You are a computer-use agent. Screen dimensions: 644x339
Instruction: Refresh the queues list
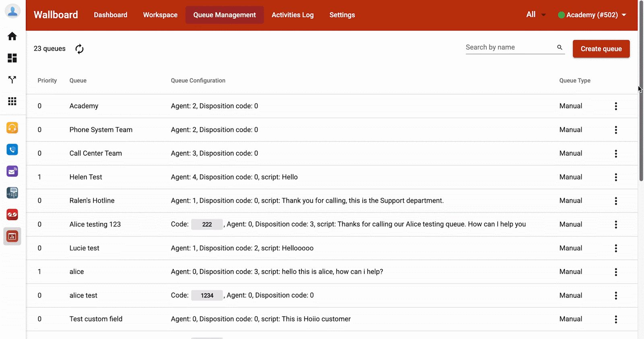[80, 49]
